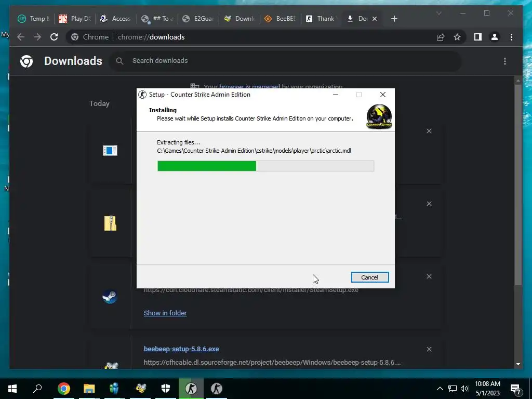Switch to the BeeBEEP tab
The height and width of the screenshot is (399, 532).
[x=280, y=19]
